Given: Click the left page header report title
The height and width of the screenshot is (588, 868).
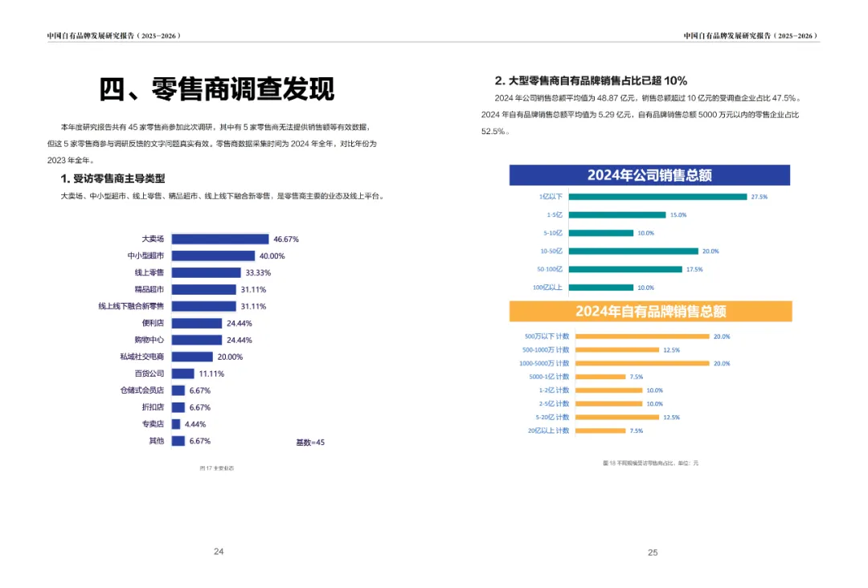Looking at the screenshot, I should (x=114, y=36).
